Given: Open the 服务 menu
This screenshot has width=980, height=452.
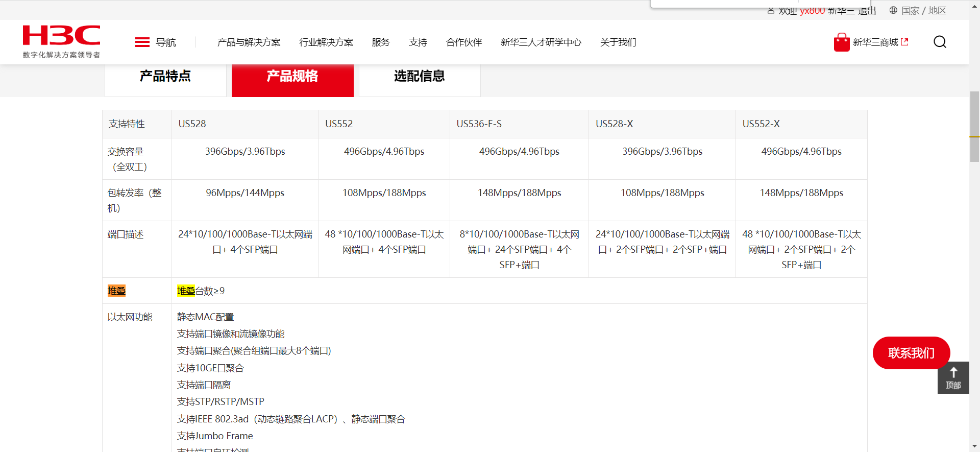Looking at the screenshot, I should click(381, 42).
